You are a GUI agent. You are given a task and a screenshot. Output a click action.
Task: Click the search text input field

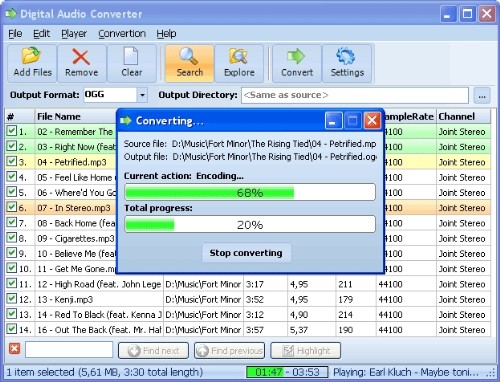pos(69,350)
